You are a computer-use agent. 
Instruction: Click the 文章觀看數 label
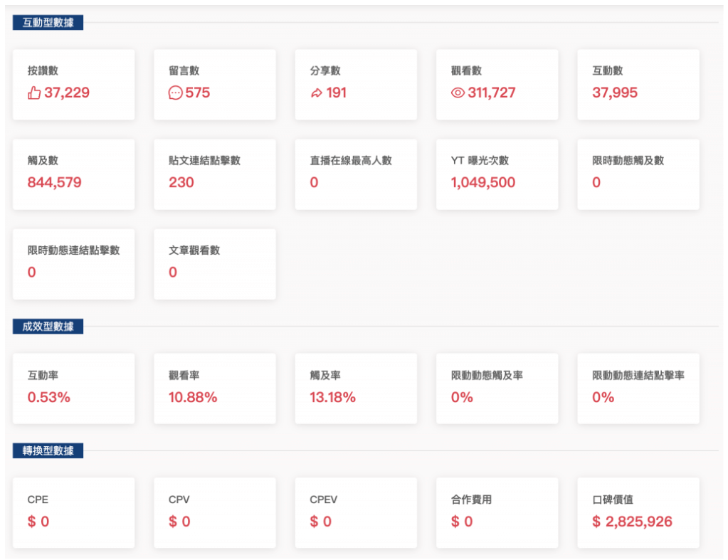pos(194,250)
